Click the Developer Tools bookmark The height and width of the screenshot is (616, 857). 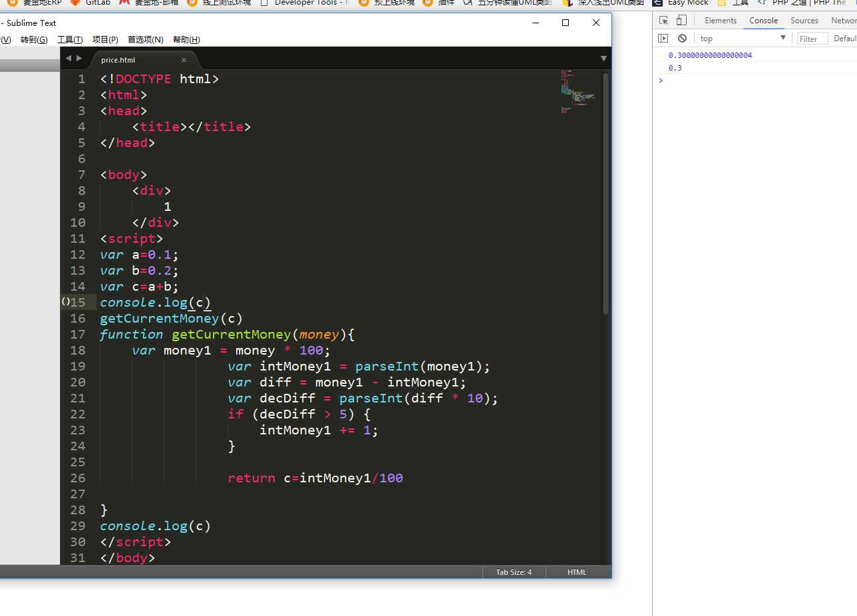click(305, 3)
